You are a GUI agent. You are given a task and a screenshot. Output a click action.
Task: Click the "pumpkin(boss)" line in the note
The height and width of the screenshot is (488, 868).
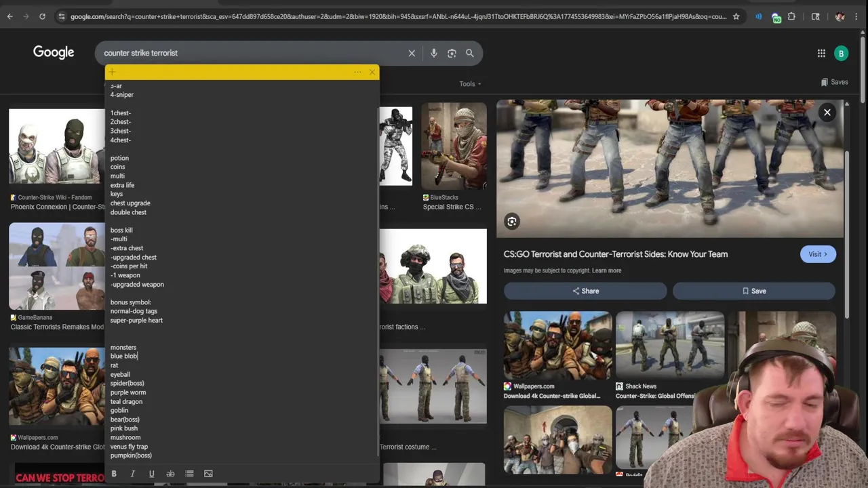click(131, 455)
